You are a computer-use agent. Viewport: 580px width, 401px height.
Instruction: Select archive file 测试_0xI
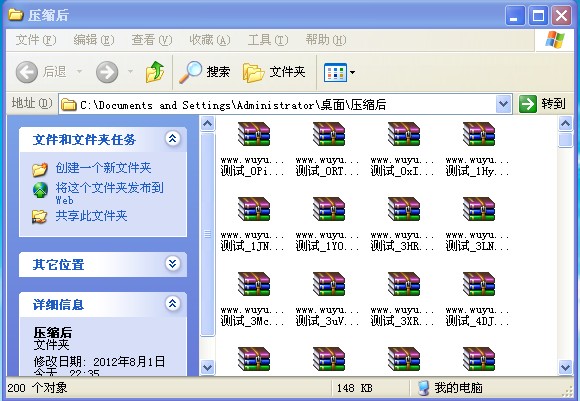tap(403, 149)
